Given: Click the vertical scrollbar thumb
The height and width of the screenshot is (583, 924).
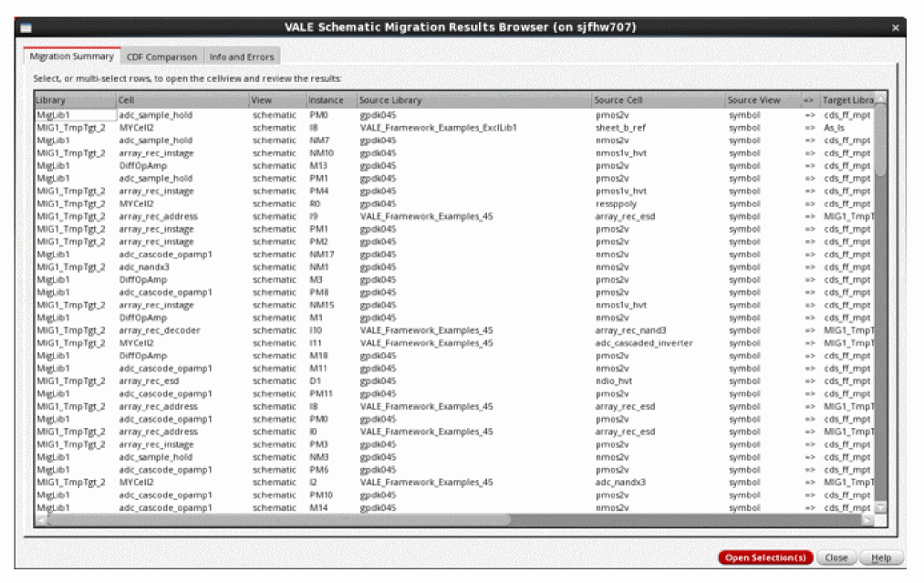Looking at the screenshot, I should pos(880,139).
